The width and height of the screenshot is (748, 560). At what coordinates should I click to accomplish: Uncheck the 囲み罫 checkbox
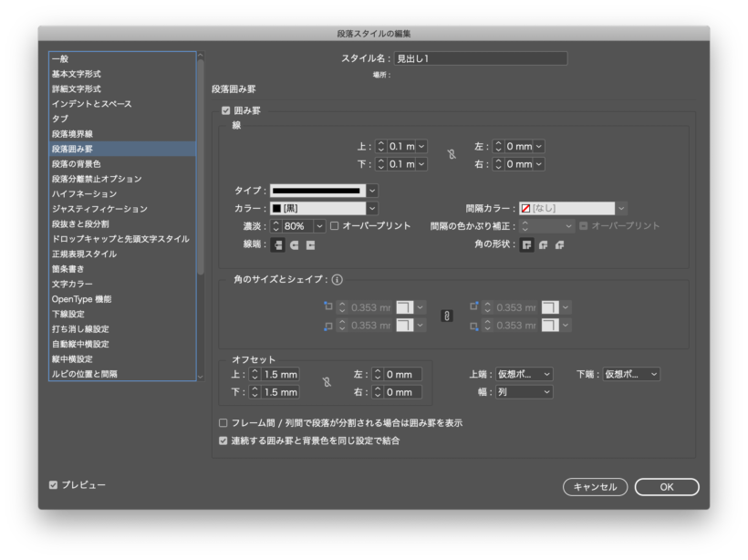(225, 110)
